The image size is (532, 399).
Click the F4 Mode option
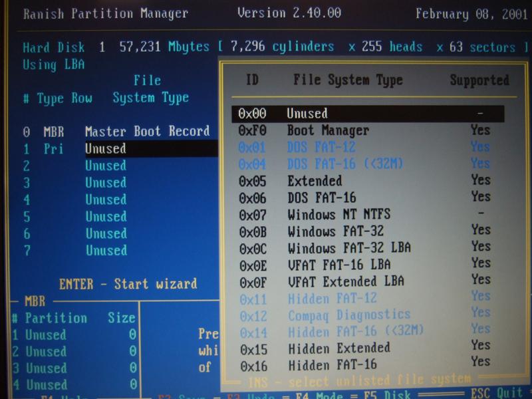319,395
